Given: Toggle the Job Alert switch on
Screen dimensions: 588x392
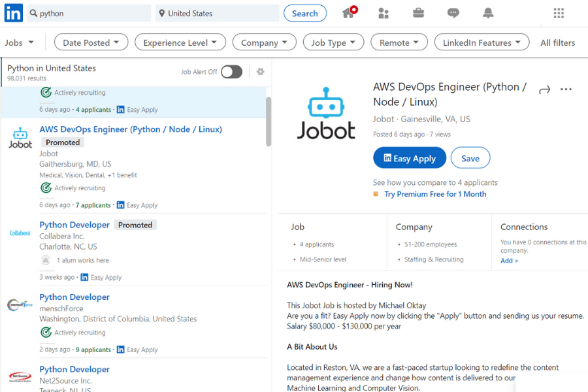Looking at the screenshot, I should (231, 72).
